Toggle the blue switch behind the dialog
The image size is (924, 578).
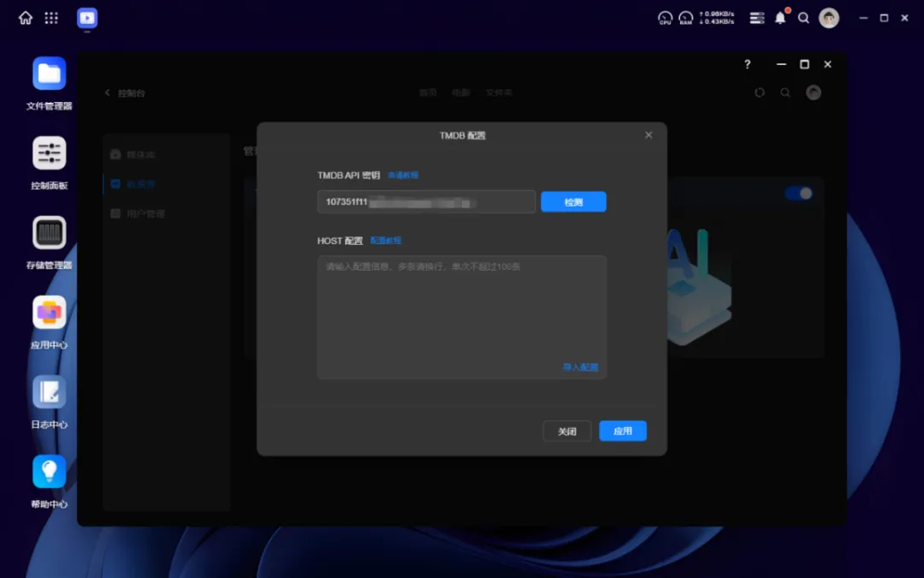(799, 194)
